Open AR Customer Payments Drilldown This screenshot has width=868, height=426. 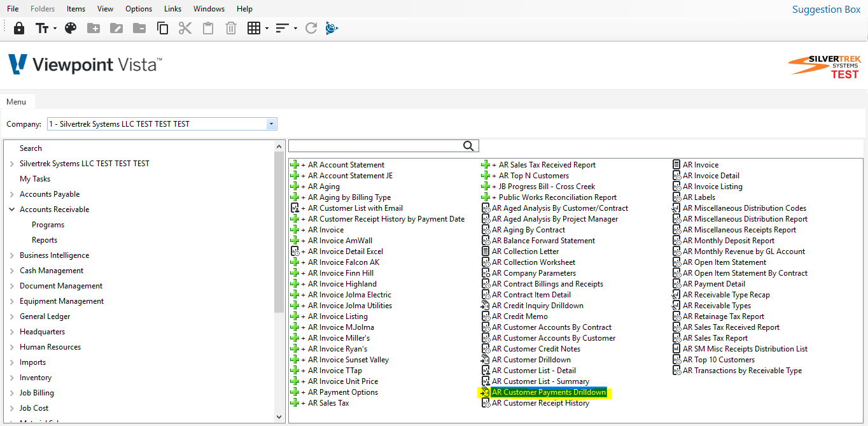(549, 392)
